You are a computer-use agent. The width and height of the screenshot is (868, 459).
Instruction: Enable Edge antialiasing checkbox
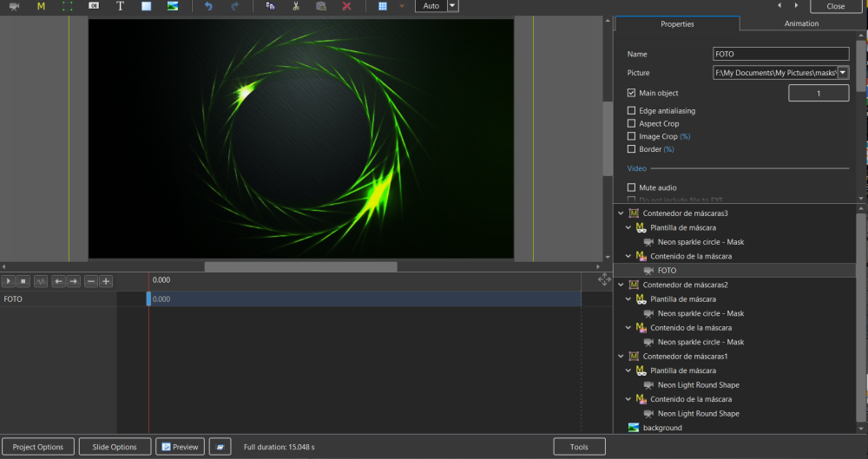(631, 111)
